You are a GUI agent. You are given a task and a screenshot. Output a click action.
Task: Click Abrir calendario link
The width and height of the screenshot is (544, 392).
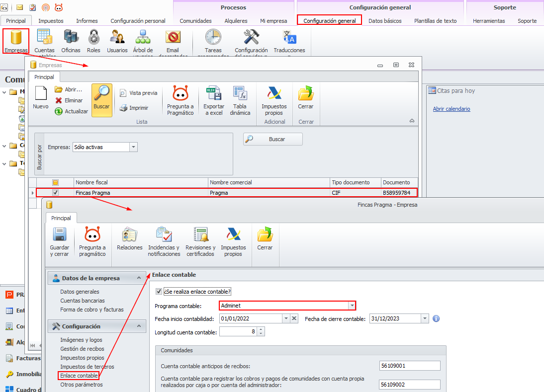[x=452, y=109]
